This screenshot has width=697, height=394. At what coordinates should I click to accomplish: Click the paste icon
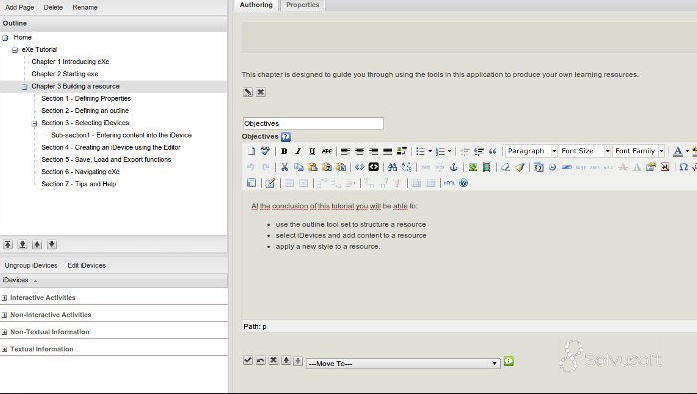tap(312, 167)
